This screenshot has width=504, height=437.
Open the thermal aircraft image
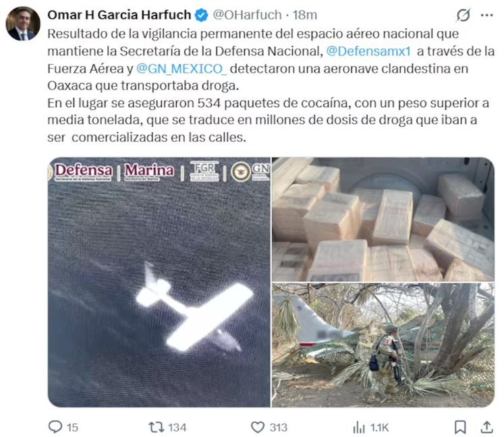[x=159, y=282]
